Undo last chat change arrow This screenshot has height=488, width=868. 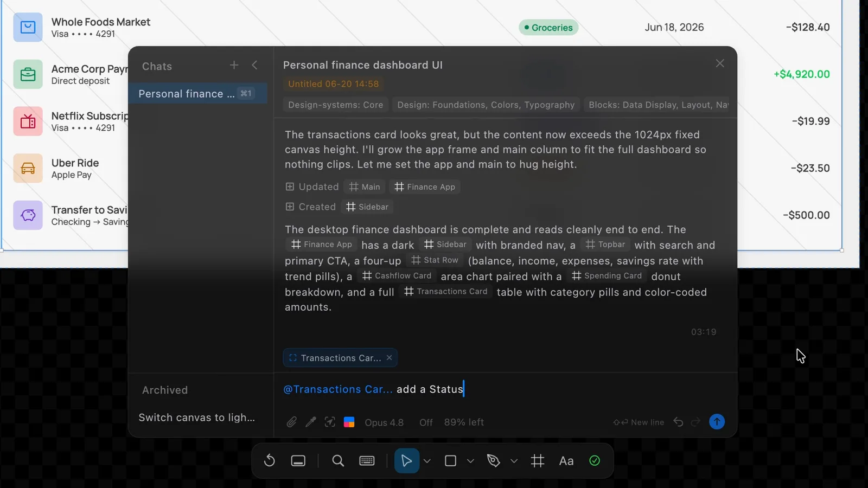tap(678, 422)
